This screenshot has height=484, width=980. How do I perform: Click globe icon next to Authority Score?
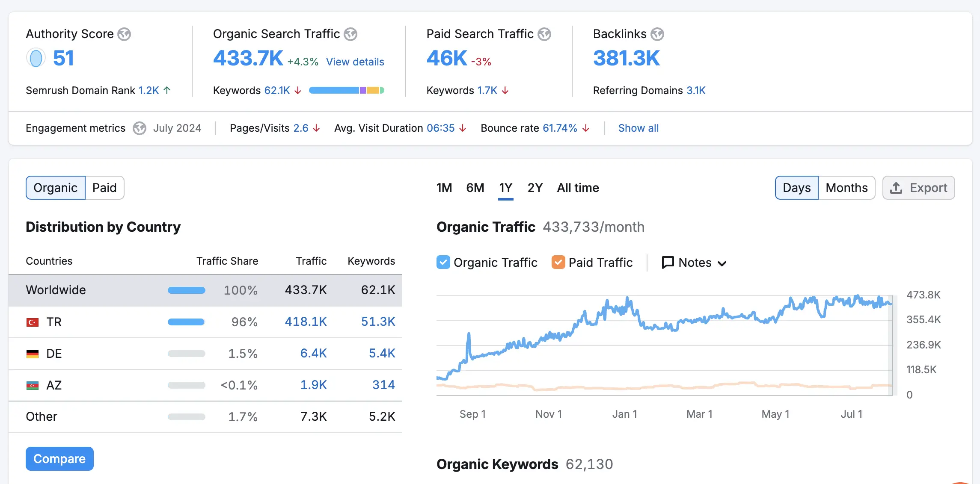pos(124,34)
